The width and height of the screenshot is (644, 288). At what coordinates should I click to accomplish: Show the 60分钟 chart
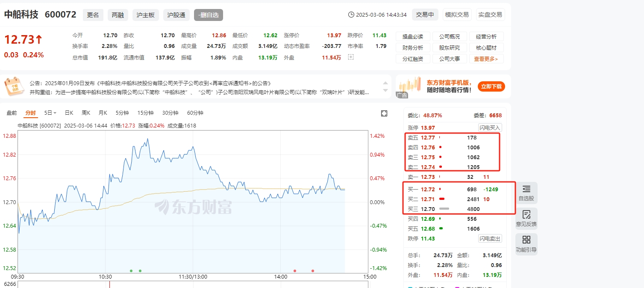(195, 113)
